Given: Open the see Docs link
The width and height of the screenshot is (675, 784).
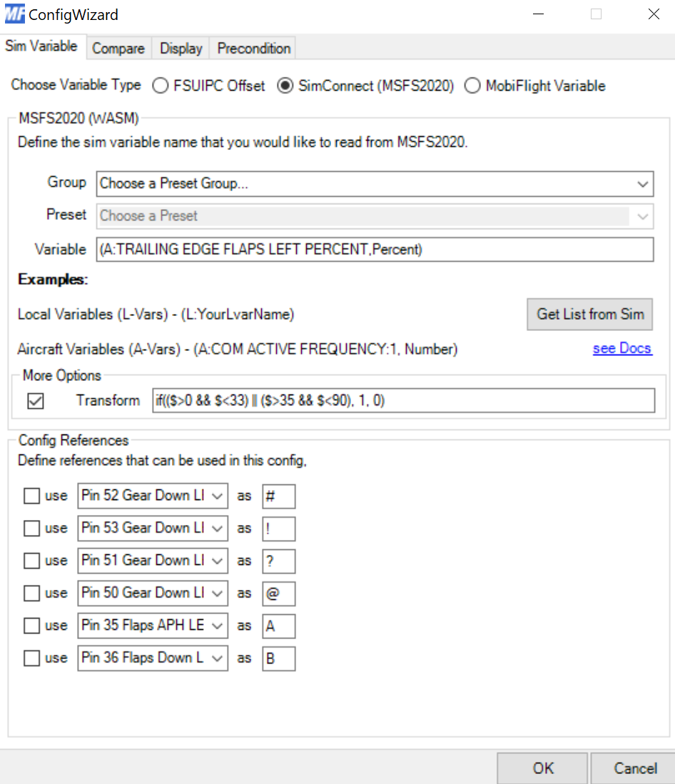Looking at the screenshot, I should click(x=622, y=348).
